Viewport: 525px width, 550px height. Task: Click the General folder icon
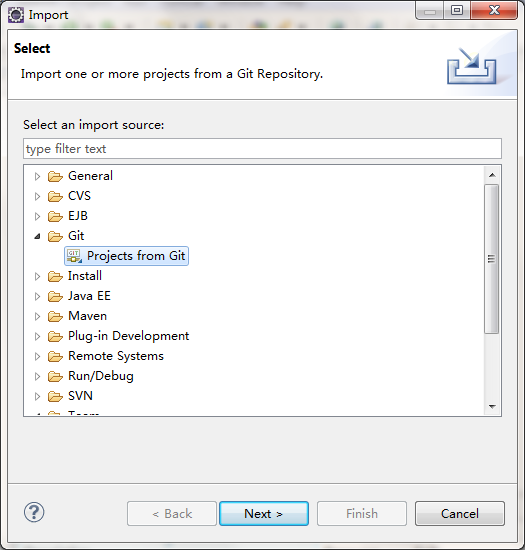(x=55, y=176)
